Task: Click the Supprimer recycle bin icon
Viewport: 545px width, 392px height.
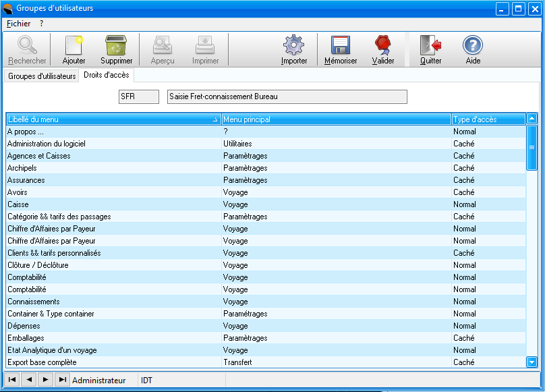Action: click(x=116, y=47)
